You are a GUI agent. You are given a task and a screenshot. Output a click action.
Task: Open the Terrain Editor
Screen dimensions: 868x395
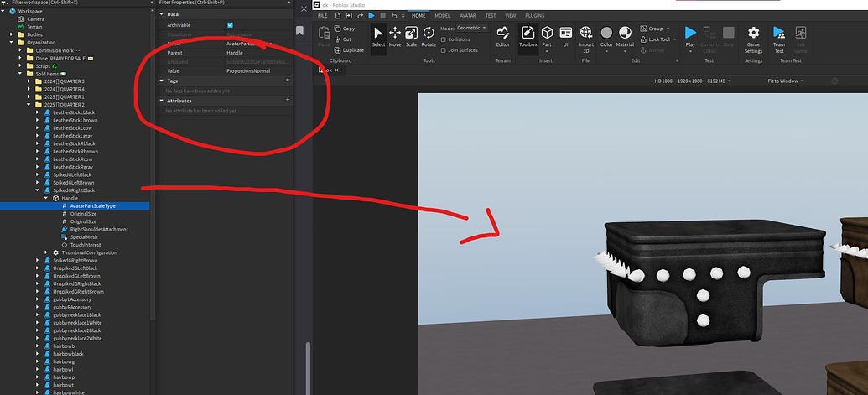pos(502,37)
